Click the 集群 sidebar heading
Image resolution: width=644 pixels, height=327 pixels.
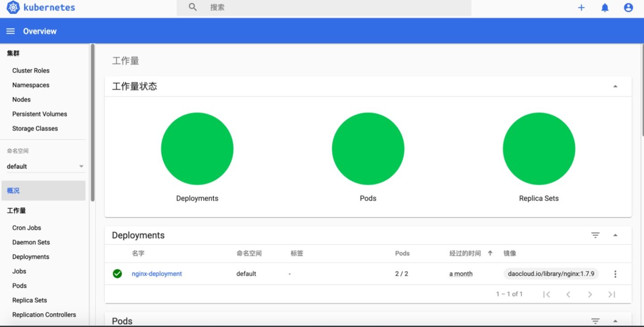tap(13, 53)
